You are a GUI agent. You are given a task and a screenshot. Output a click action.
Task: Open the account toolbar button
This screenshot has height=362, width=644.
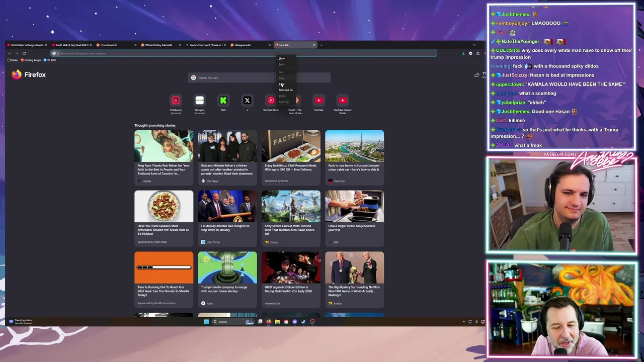[x=470, y=53]
